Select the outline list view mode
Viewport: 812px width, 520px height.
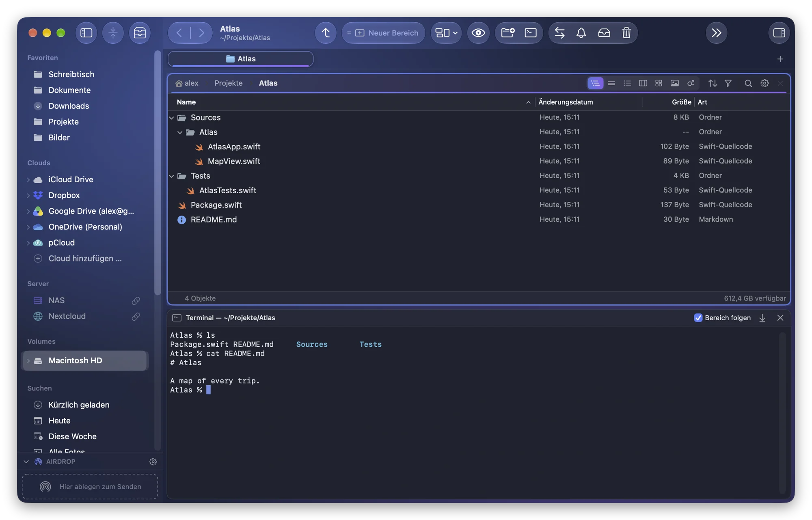596,83
